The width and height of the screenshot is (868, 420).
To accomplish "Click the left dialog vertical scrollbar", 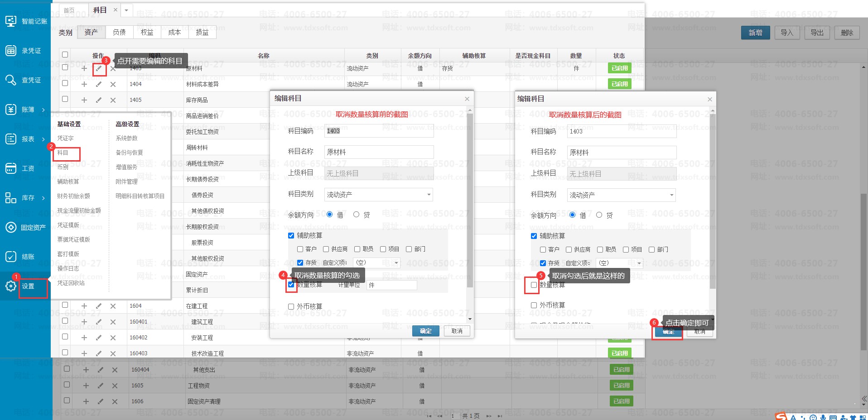I will pos(470,199).
